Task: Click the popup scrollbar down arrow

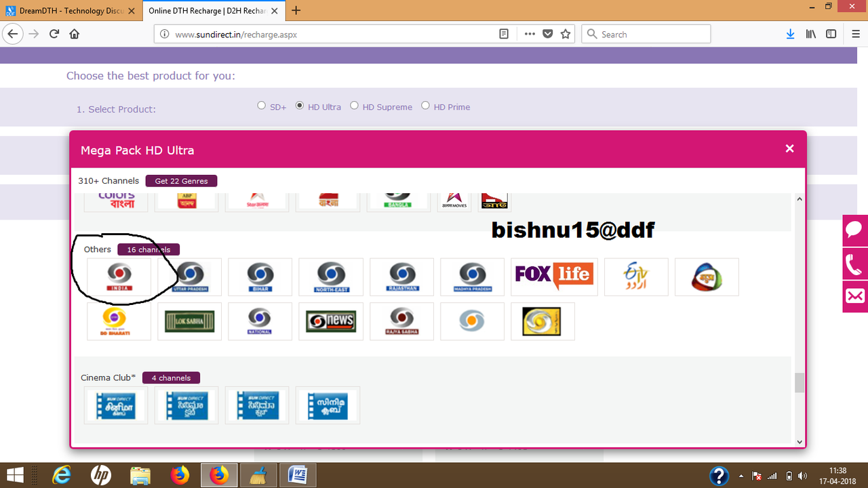Action: pyautogui.click(x=800, y=441)
